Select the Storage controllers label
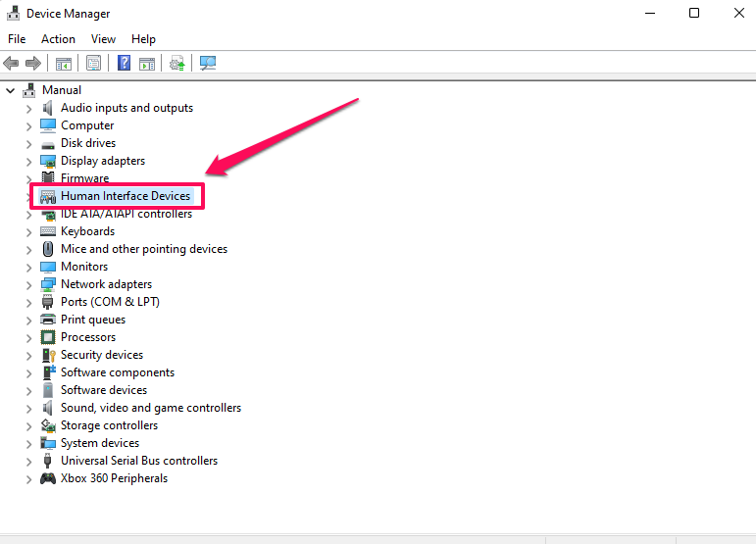 (109, 425)
